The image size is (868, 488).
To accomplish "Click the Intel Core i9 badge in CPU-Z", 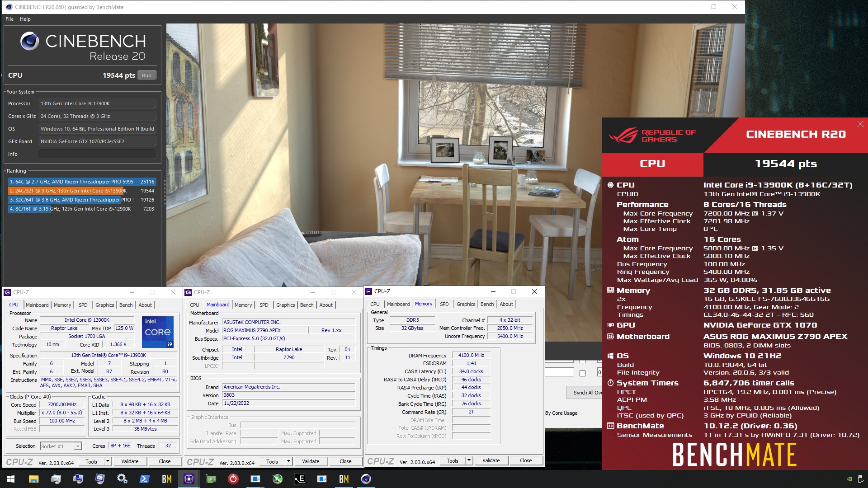I will point(157,332).
